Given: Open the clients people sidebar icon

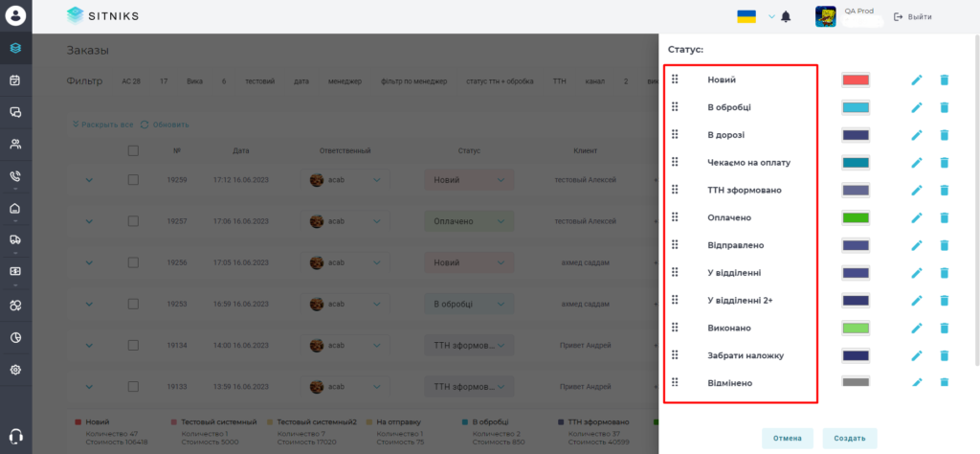Looking at the screenshot, I should [x=16, y=145].
